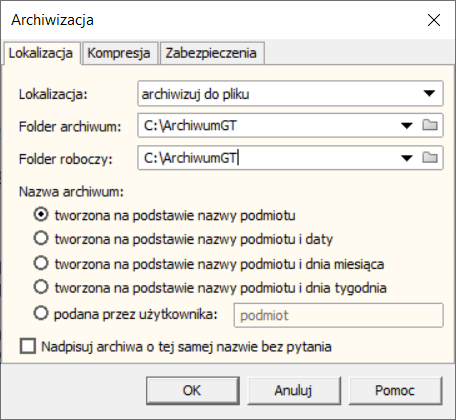The width and height of the screenshot is (456, 420).
Task: Open folder browser for Folder roboczy
Action: (430, 157)
